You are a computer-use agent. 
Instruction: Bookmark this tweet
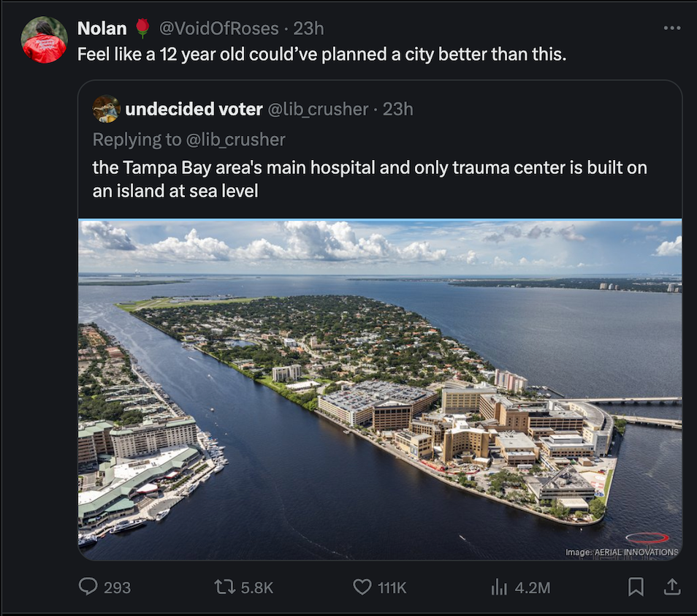(636, 586)
